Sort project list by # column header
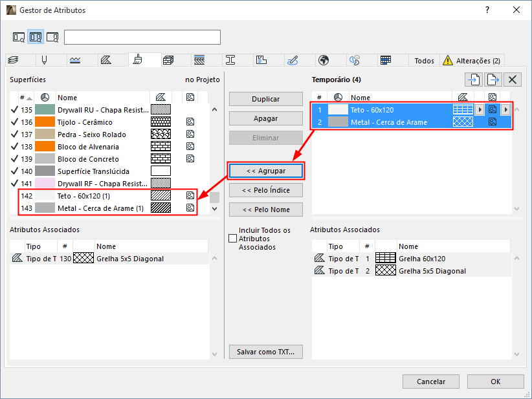This screenshot has width=532, height=399. click(25, 98)
